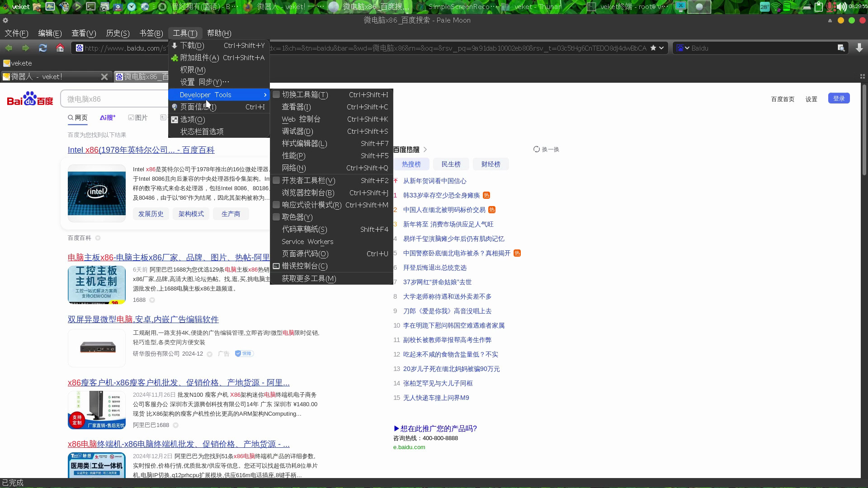
Task: Click the 百度首页 link
Action: (783, 99)
